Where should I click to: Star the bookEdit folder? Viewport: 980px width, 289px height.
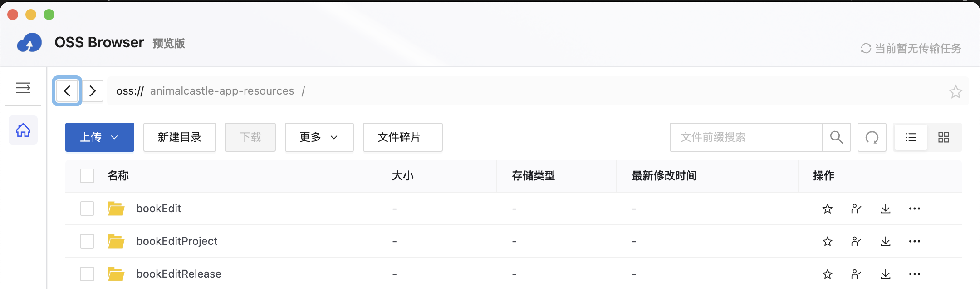pos(828,209)
